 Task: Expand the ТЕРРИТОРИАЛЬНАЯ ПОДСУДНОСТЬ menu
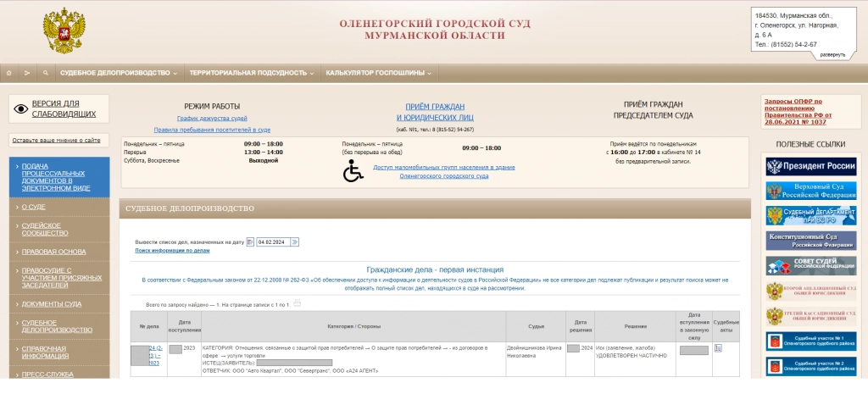[x=251, y=73]
